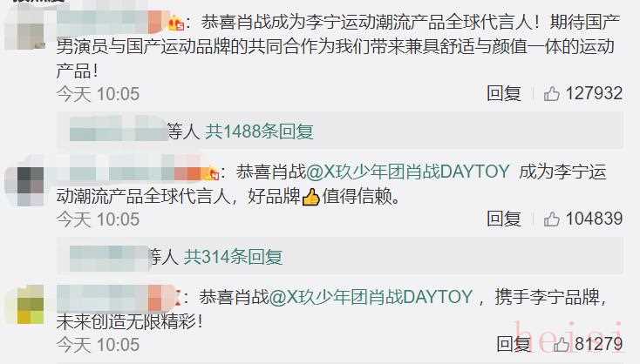Viewport: 640px width, 364px height.
Task: Open @X玖少年团肖战DAYTOY mention in third comment
Action: pyautogui.click(x=371, y=297)
